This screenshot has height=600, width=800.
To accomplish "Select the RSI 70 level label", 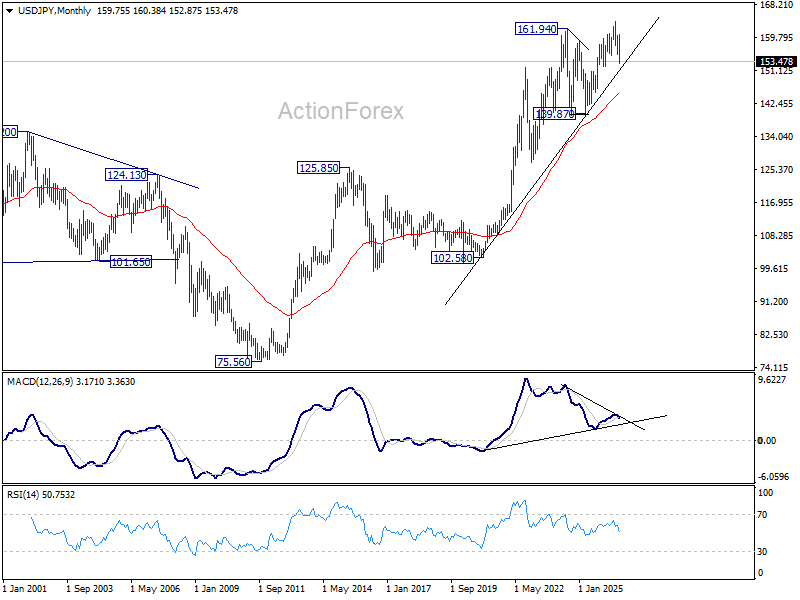I will [x=762, y=515].
